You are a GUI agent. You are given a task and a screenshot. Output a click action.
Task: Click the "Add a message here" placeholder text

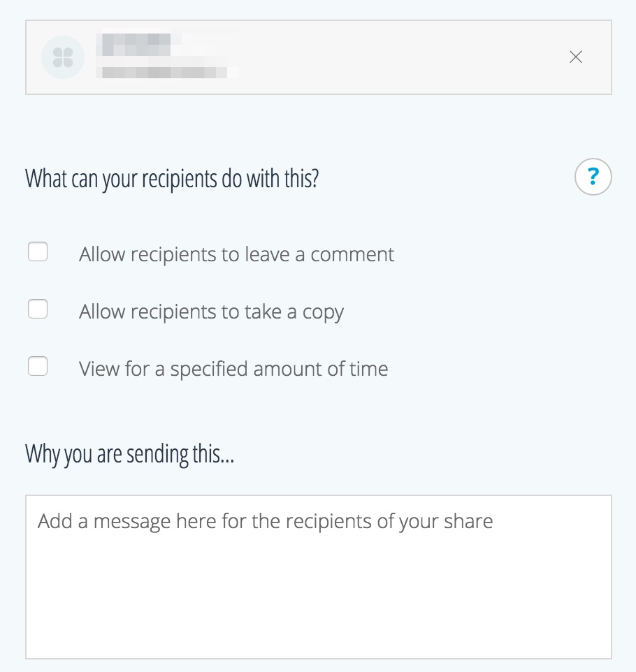(x=265, y=521)
